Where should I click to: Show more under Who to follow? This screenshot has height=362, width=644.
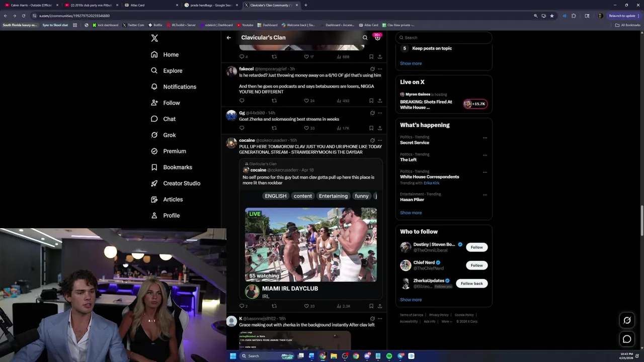(x=411, y=300)
